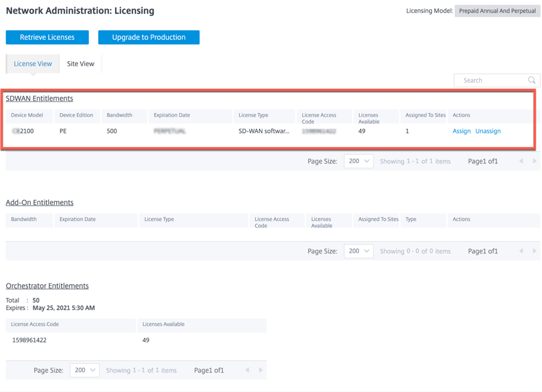
Task: Open SDWAN Entitlements page size dropdown
Action: point(359,161)
